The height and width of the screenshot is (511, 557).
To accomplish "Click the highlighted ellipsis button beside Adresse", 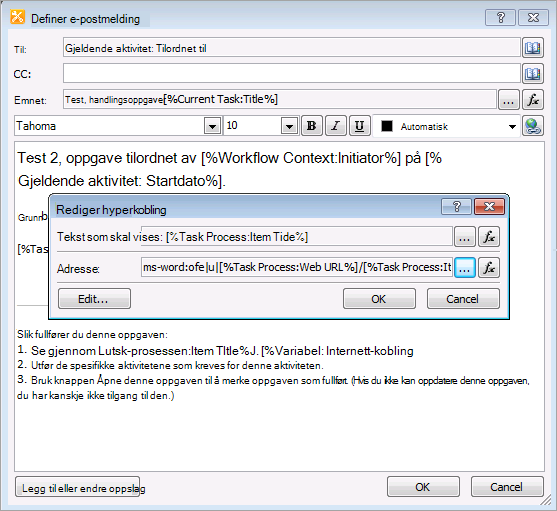I will pos(465,267).
